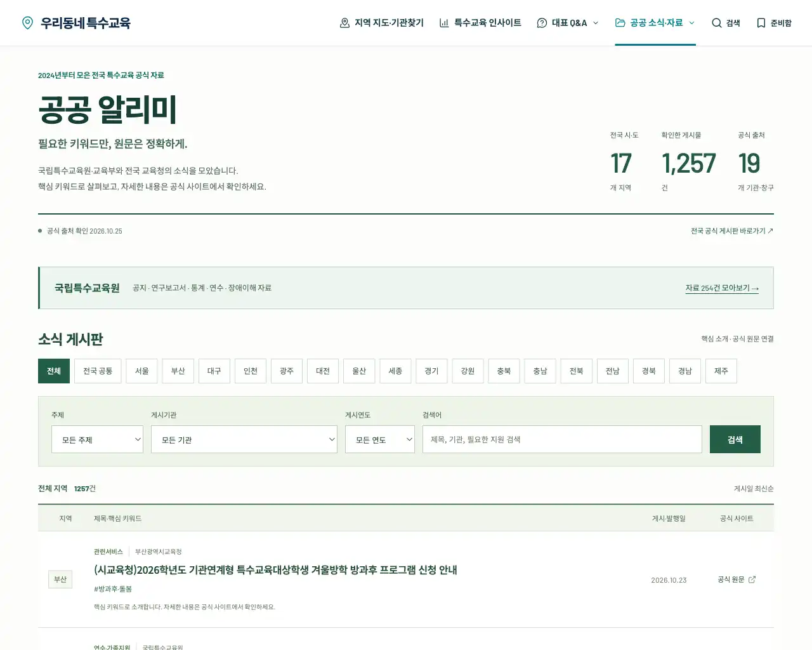This screenshot has height=650, width=812.
Task: Click the 2026.10.23 date cell
Action: (x=669, y=580)
